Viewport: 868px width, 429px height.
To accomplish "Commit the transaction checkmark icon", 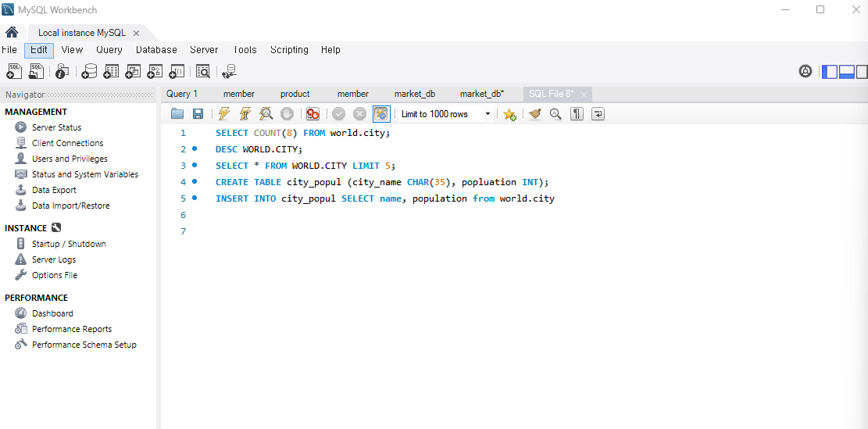I will coord(339,114).
